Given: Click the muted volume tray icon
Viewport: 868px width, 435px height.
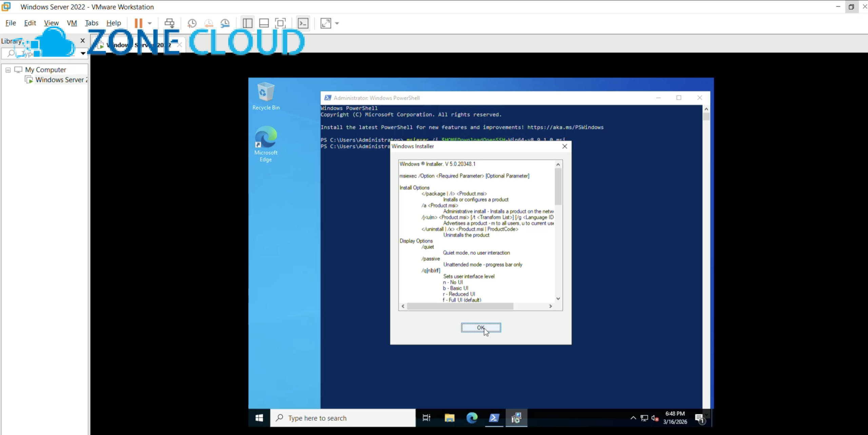Looking at the screenshot, I should (x=655, y=418).
